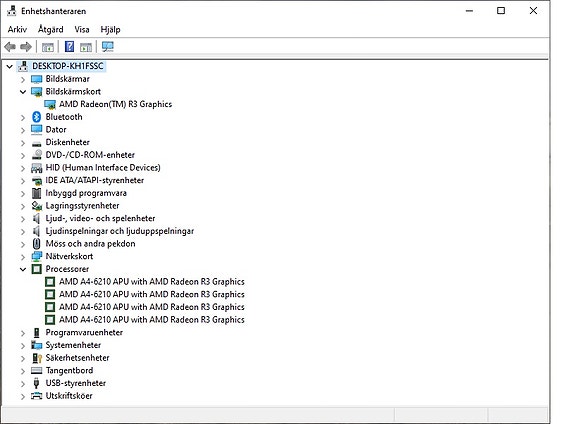The image size is (575, 424).
Task: Click the AMD Radeon(TM) R3 Graphics device icon
Action: coord(50,105)
